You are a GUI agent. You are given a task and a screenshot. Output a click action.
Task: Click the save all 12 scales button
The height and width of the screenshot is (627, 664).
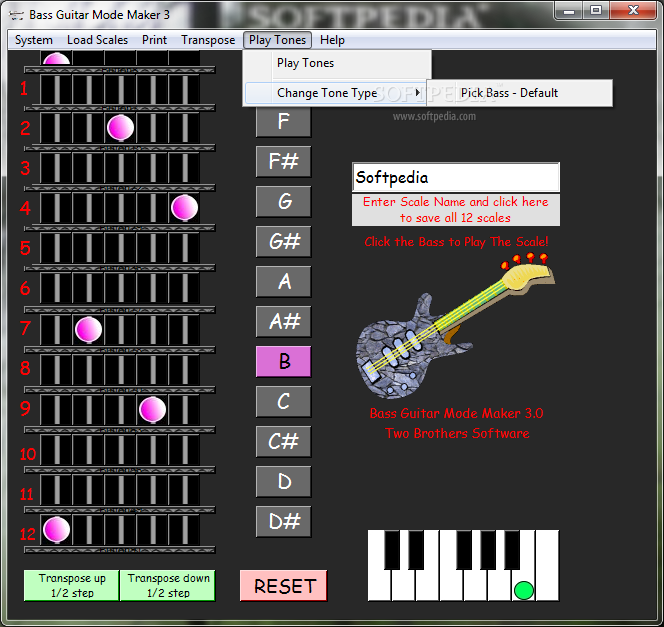(x=456, y=210)
